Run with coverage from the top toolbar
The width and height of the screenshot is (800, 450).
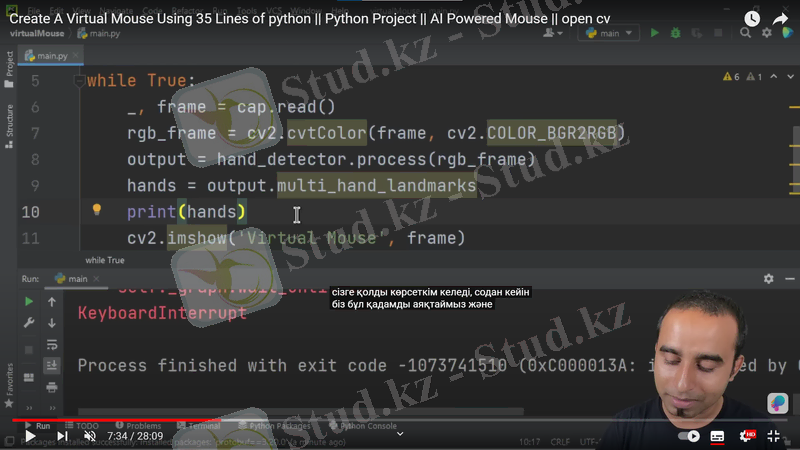click(x=696, y=33)
